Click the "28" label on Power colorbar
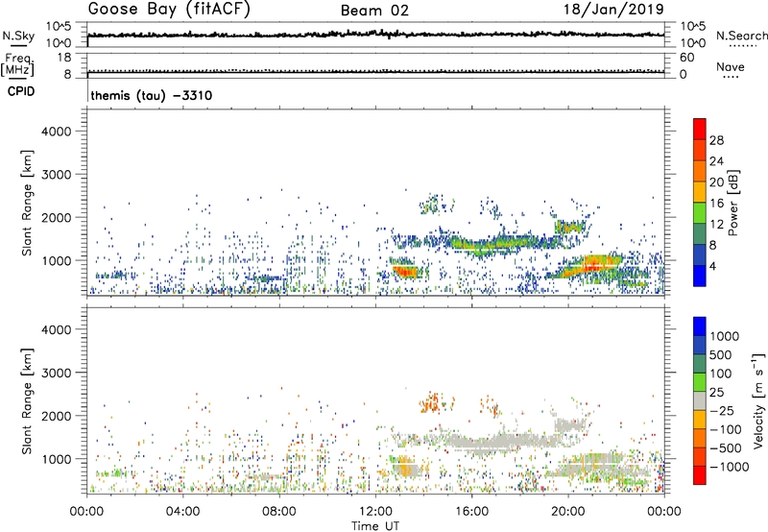Image resolution: width=768 pixels, height=532 pixels. click(x=716, y=140)
